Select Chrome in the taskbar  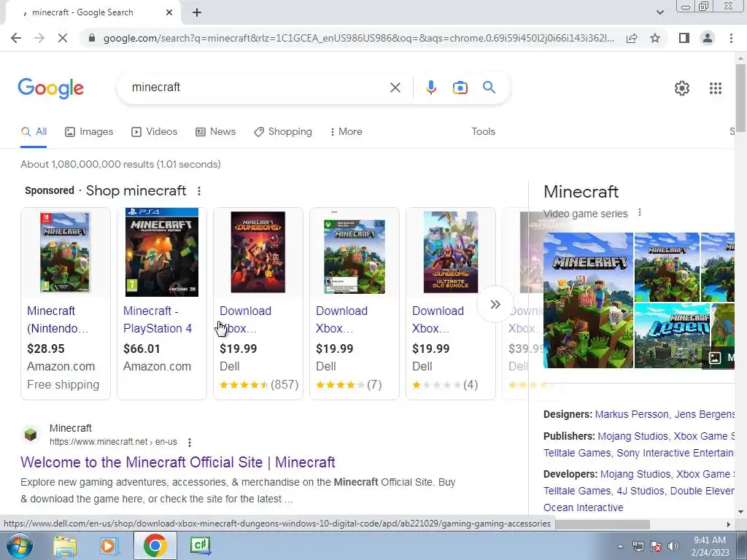pos(155,545)
